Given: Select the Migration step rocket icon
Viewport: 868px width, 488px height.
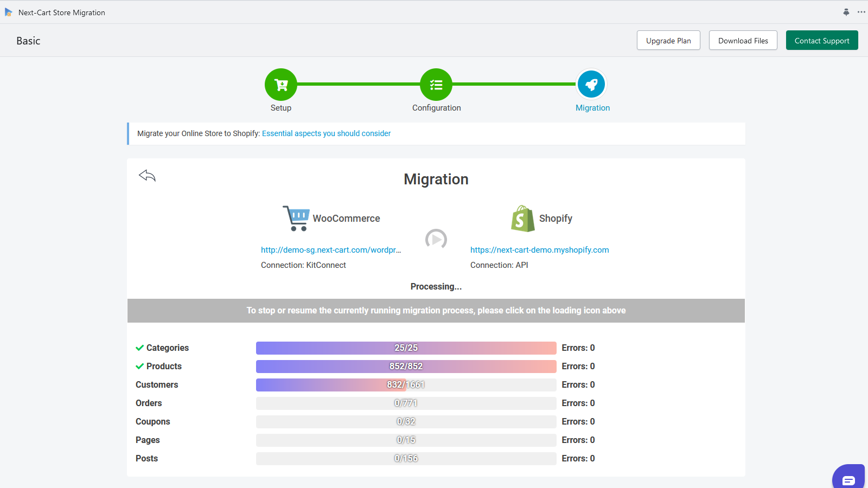Looking at the screenshot, I should coord(591,84).
